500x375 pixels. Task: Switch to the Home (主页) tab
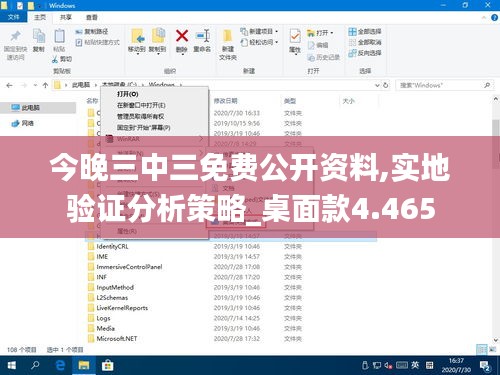point(40,17)
